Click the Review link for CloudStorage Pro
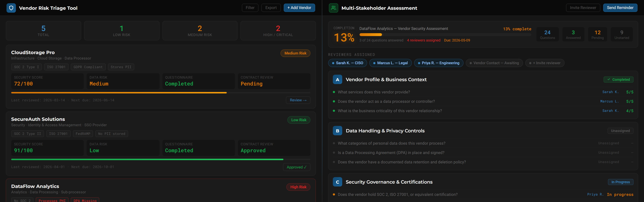This screenshot has width=644, height=202. click(x=298, y=100)
